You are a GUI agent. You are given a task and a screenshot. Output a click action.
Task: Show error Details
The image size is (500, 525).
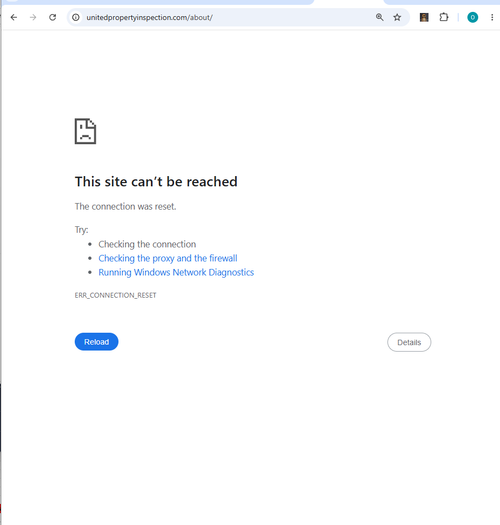(409, 342)
